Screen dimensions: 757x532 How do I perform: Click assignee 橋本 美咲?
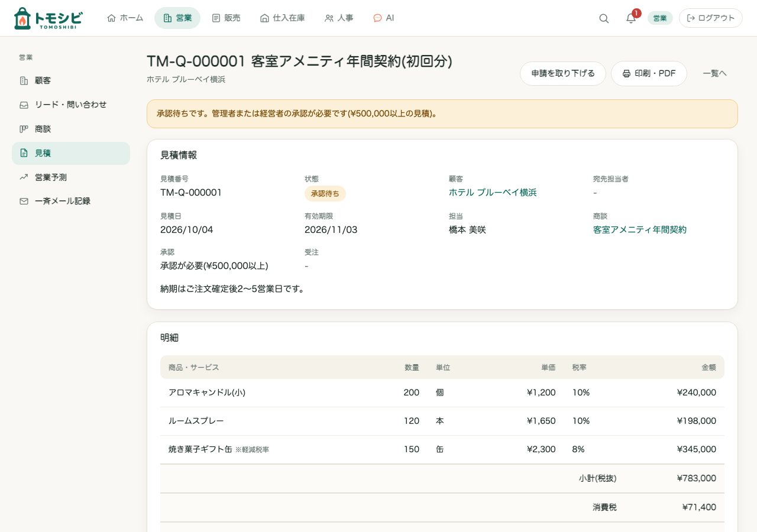467,230
